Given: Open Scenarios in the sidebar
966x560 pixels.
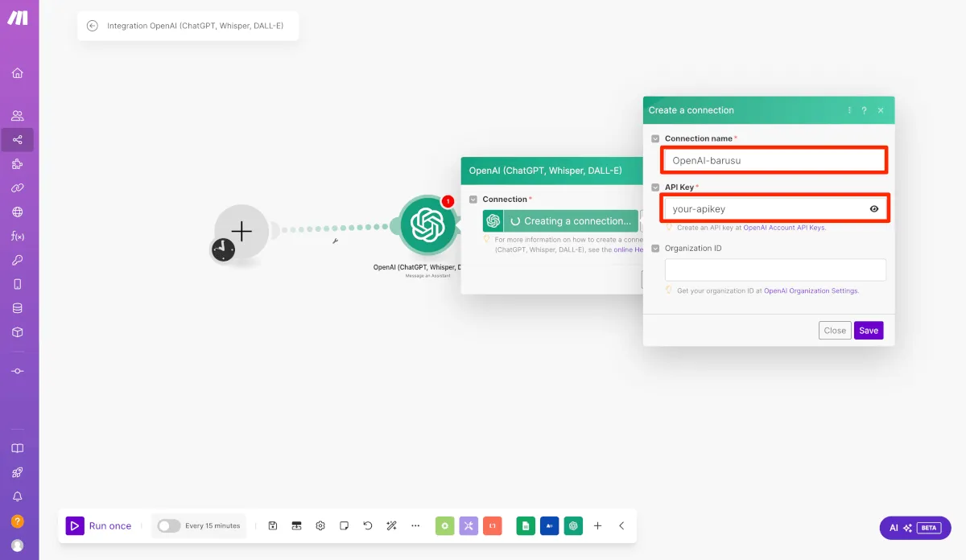Looking at the screenshot, I should 18,140.
